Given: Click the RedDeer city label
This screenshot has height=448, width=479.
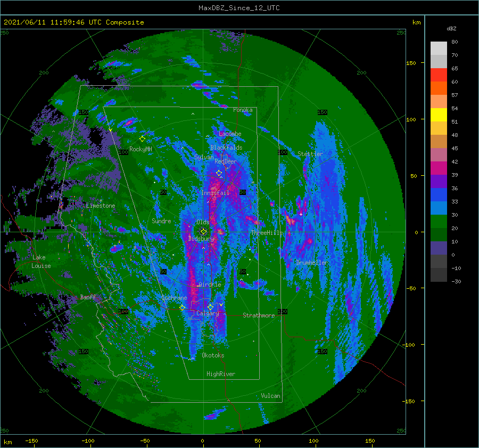Looking at the screenshot, I should click(226, 161).
